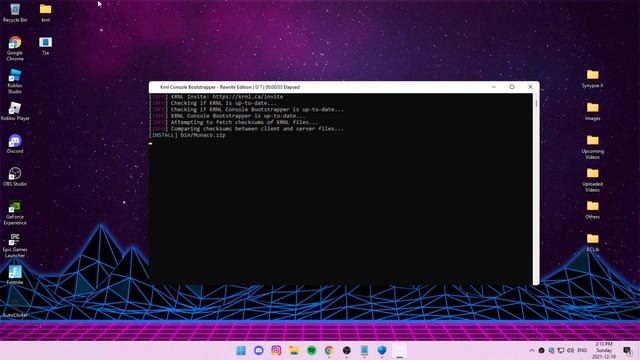Screen dimensions: 640x360
Task: Open Discord from the taskbar
Action: (259, 350)
